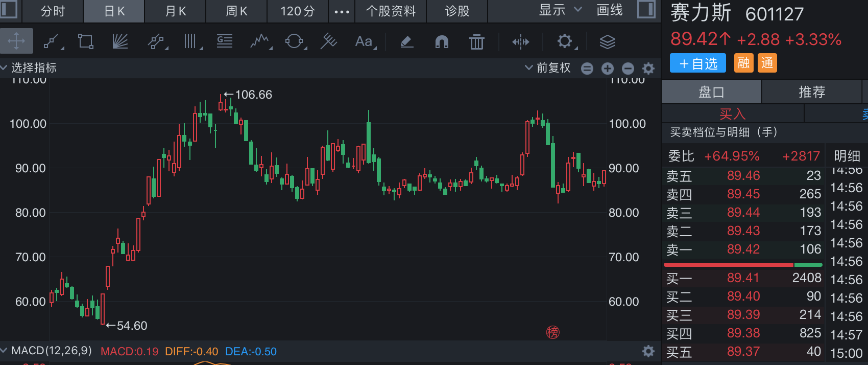Switch to 月K monthly candlestick tab
Image resolution: width=868 pixels, height=365 pixels.
coord(176,11)
